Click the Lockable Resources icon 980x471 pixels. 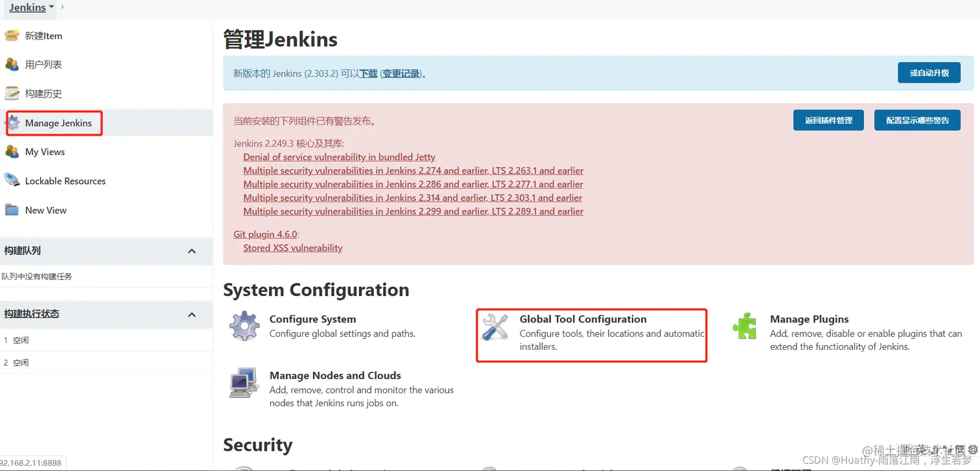coord(12,181)
